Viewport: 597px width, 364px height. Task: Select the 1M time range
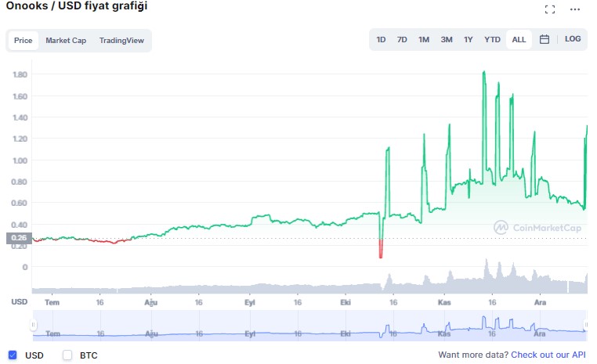tap(424, 40)
